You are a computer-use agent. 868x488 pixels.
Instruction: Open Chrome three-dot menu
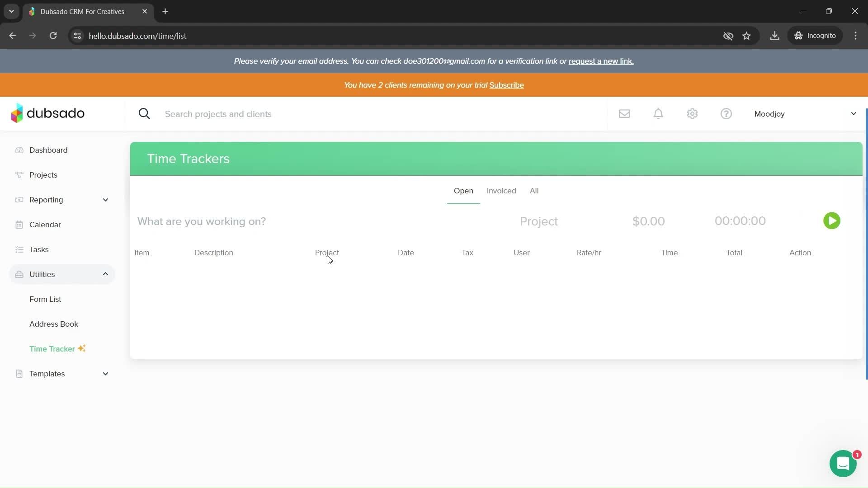[x=855, y=36]
